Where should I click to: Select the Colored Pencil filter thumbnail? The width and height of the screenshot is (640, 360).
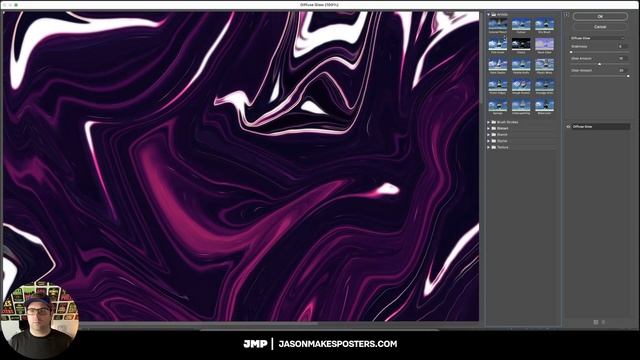(x=498, y=24)
